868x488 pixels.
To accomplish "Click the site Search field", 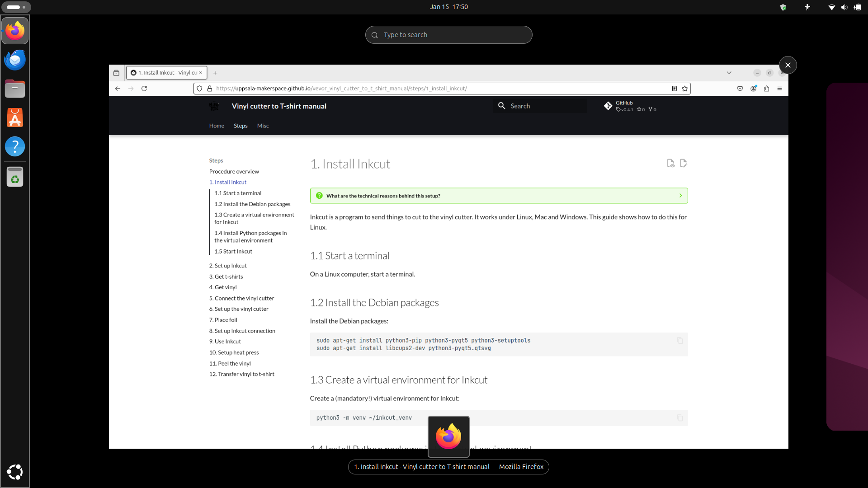I will (x=540, y=106).
